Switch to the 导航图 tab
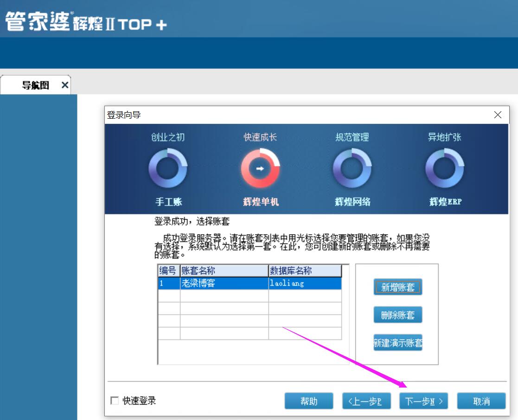This screenshot has height=420, width=518. (36, 85)
